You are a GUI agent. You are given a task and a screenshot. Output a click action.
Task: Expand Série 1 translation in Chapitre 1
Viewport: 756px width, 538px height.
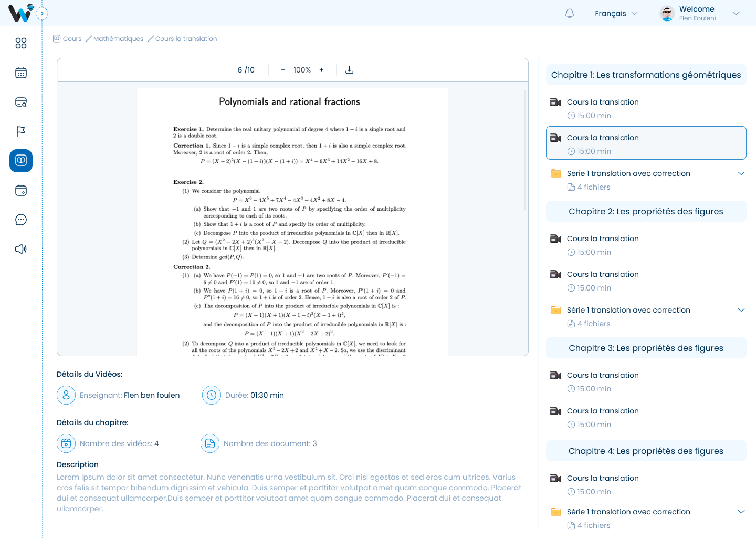pyautogui.click(x=741, y=173)
